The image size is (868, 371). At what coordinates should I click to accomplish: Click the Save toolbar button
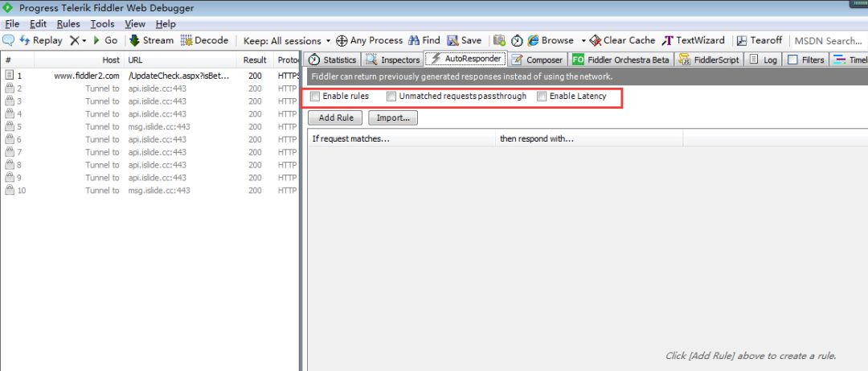[x=465, y=40]
